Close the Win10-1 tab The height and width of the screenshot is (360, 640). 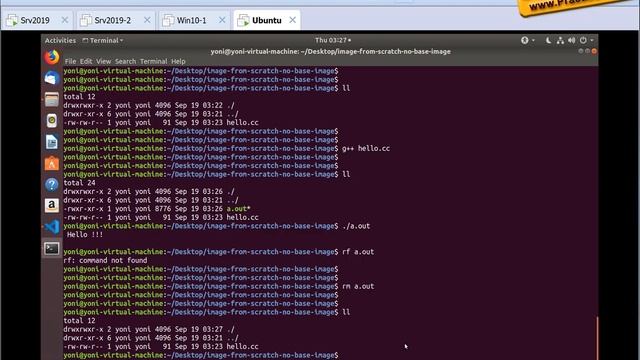(x=222, y=20)
